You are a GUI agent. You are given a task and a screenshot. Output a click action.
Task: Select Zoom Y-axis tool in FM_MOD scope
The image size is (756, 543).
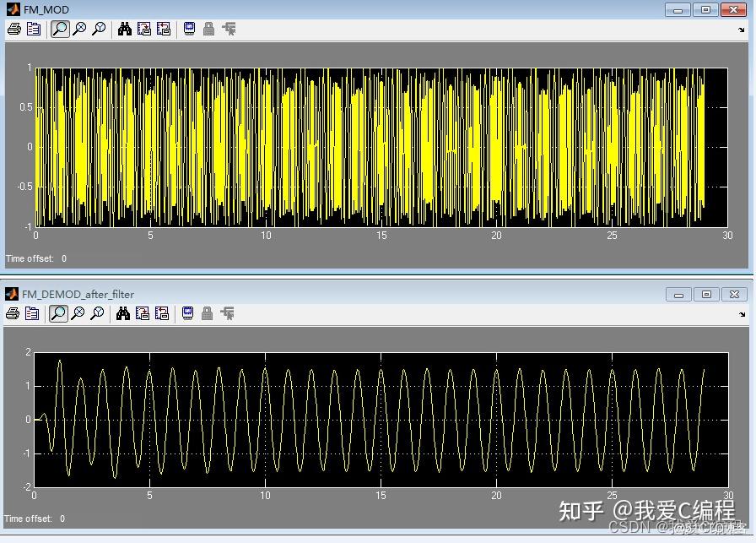click(x=99, y=29)
